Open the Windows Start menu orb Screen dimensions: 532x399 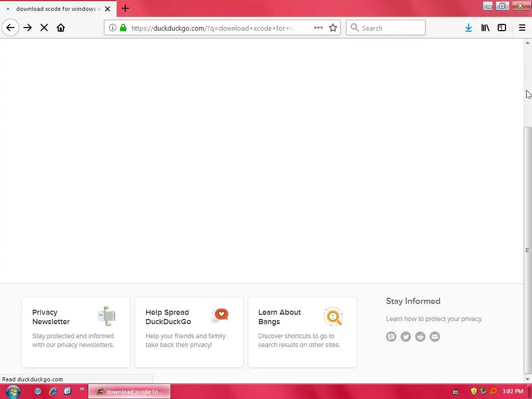[13, 392]
